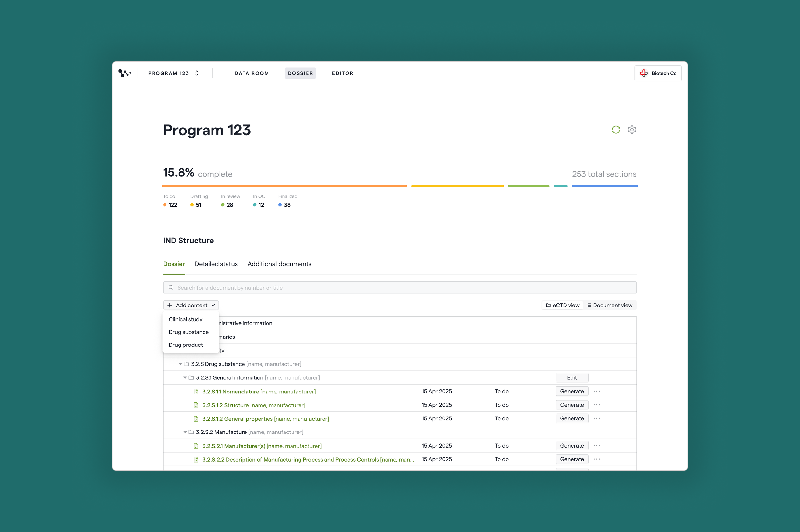Go to the Data Room tab
Viewport: 800px width, 532px height.
pyautogui.click(x=252, y=73)
